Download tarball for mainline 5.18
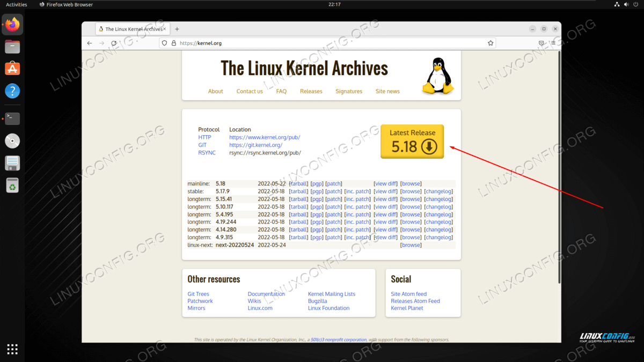The width and height of the screenshot is (644, 362). coord(298,183)
